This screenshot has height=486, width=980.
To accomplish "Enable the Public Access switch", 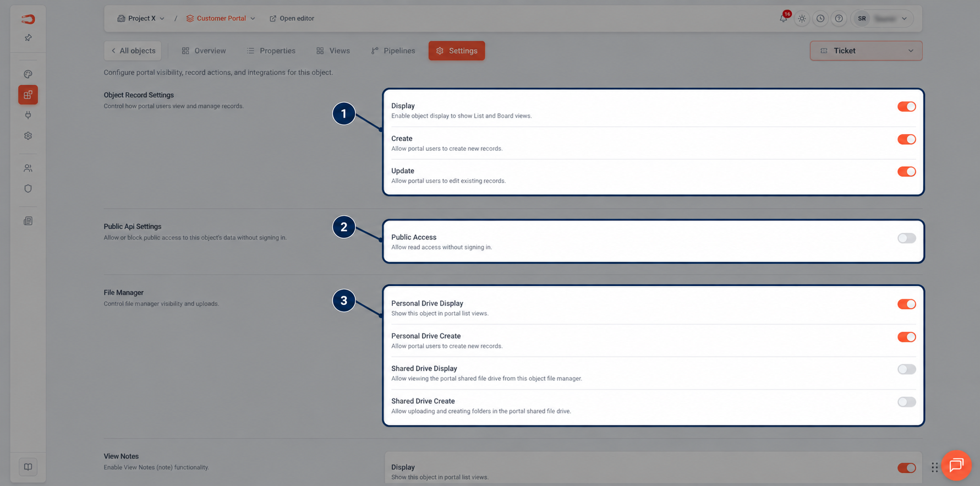I will coord(906,238).
